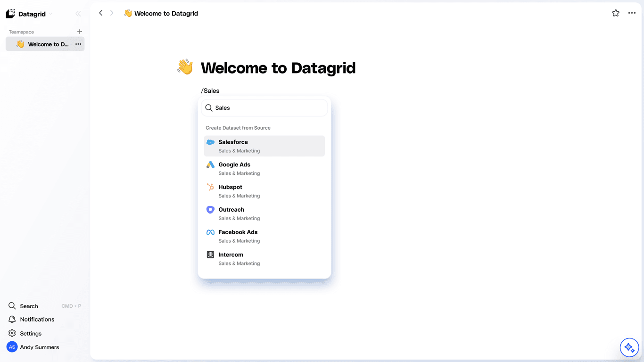This screenshot has width=644, height=362.
Task: Select the Outreach source option
Action: tap(264, 214)
